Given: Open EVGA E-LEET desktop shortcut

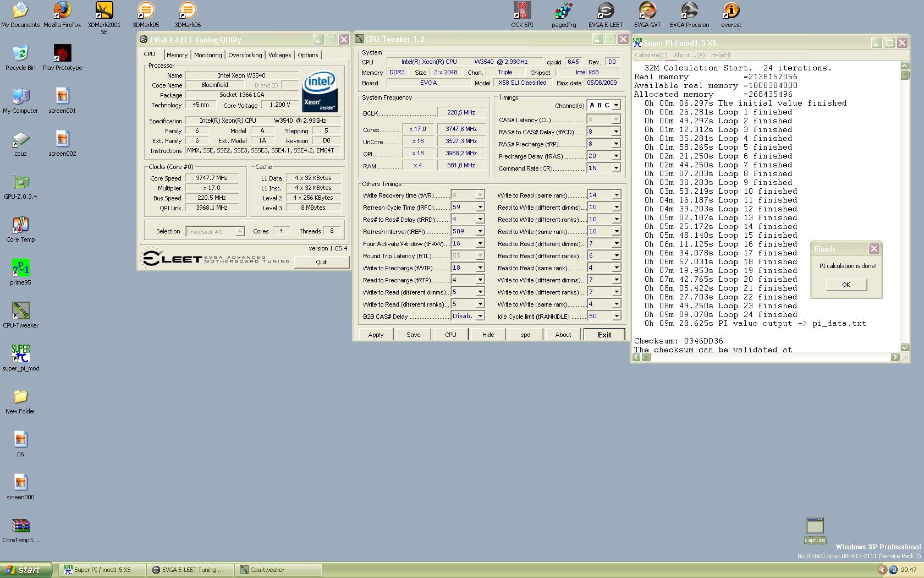Looking at the screenshot, I should click(606, 14).
